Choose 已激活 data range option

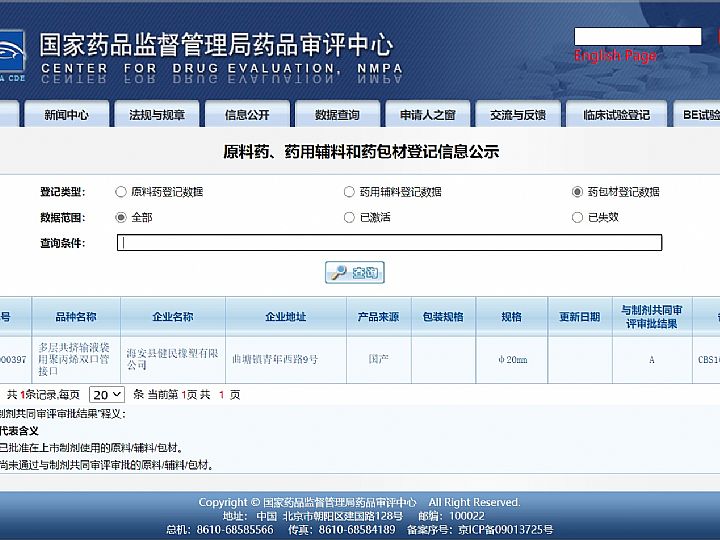click(349, 217)
